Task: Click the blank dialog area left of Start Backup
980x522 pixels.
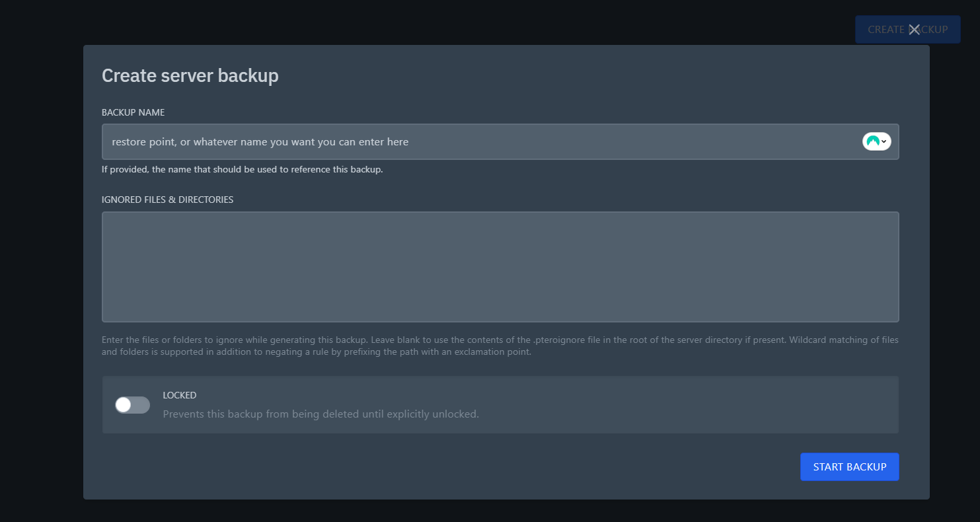Action: (x=463, y=466)
